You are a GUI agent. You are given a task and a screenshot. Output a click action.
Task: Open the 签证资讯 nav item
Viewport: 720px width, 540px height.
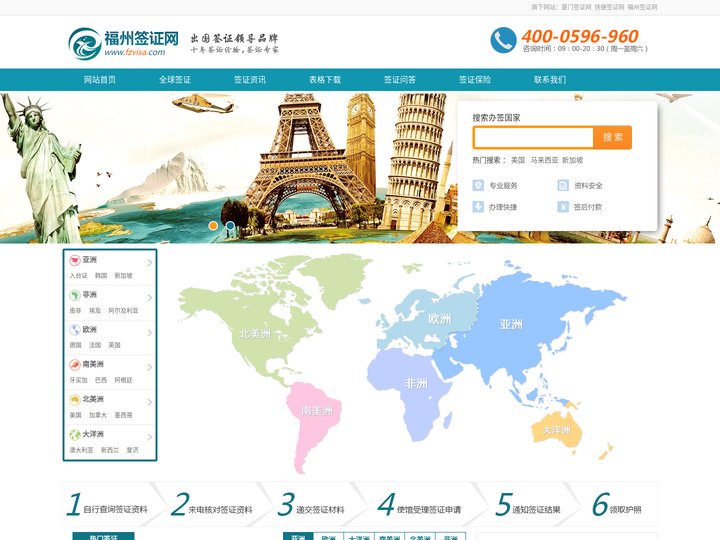tap(250, 79)
